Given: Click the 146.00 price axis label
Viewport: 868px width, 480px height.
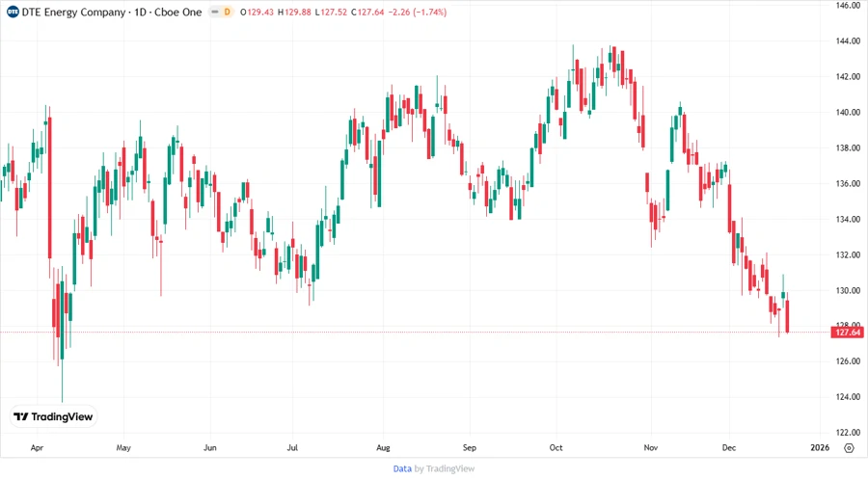Looking at the screenshot, I should pos(848,6).
